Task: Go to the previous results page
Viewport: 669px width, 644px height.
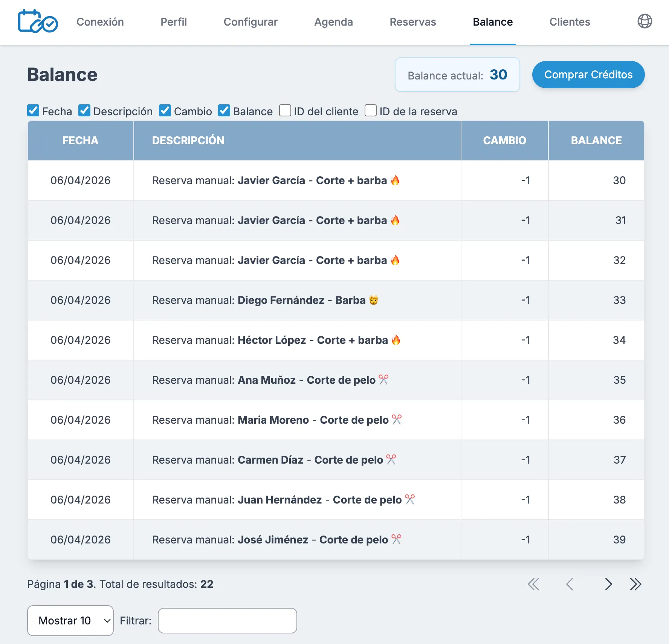Action: [570, 584]
